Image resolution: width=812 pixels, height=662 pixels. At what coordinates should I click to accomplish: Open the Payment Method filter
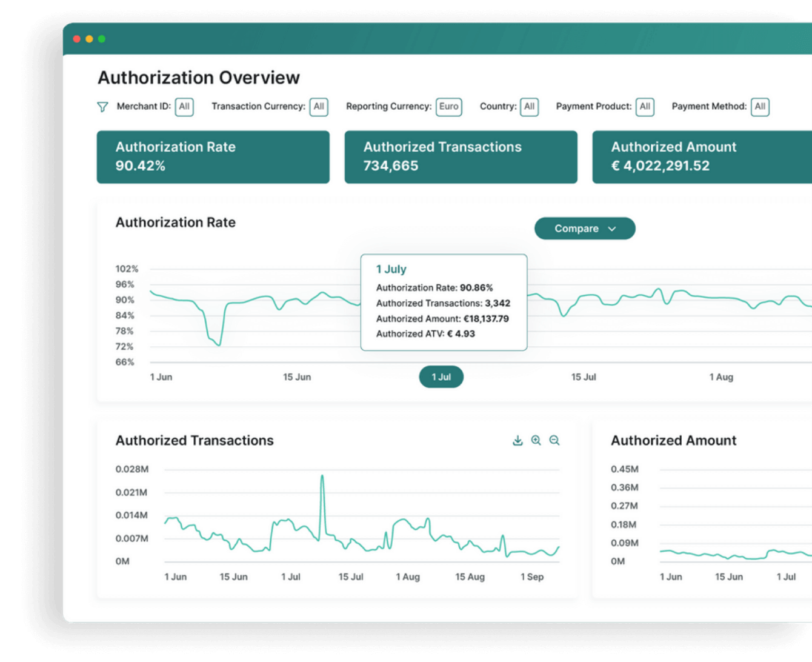760,107
